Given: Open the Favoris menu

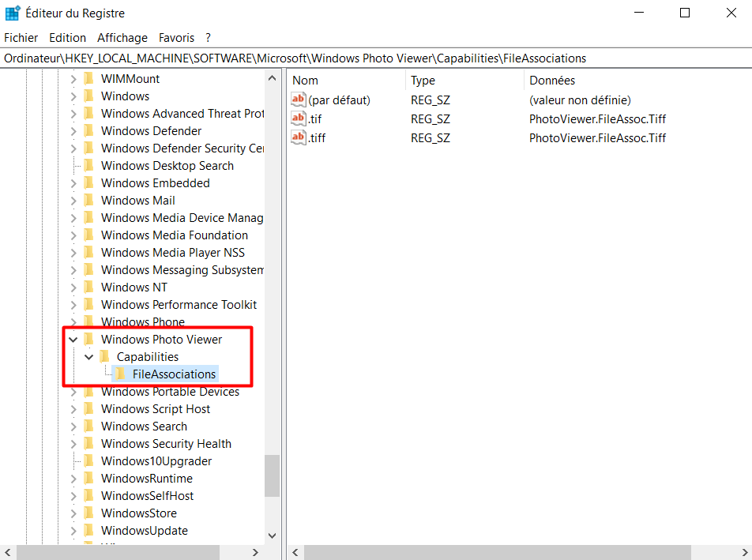Looking at the screenshot, I should [x=176, y=38].
